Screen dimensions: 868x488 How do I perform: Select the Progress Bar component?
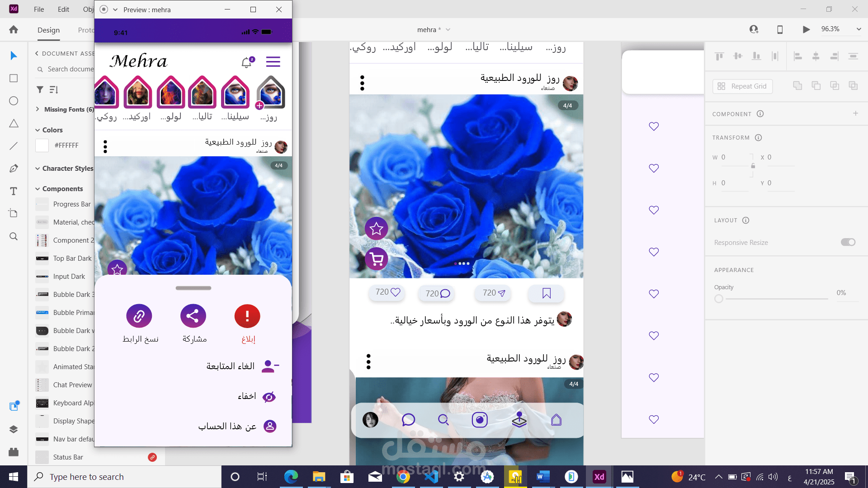(65, 204)
